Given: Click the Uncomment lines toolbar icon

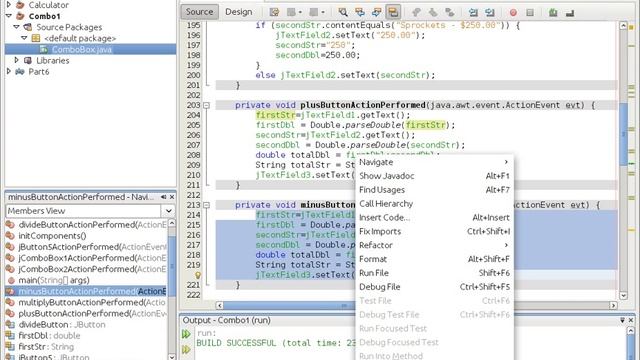Looking at the screenshot, I should tap(570, 12).
